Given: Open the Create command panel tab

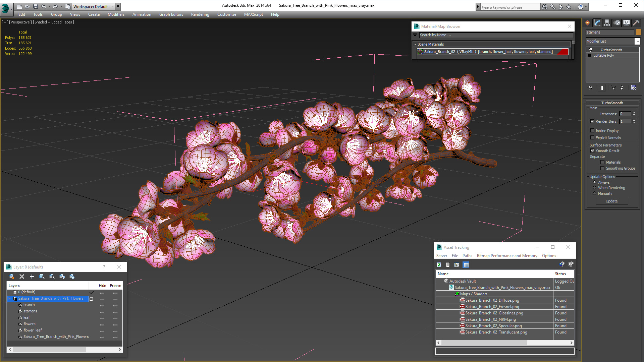Looking at the screenshot, I should click(588, 23).
